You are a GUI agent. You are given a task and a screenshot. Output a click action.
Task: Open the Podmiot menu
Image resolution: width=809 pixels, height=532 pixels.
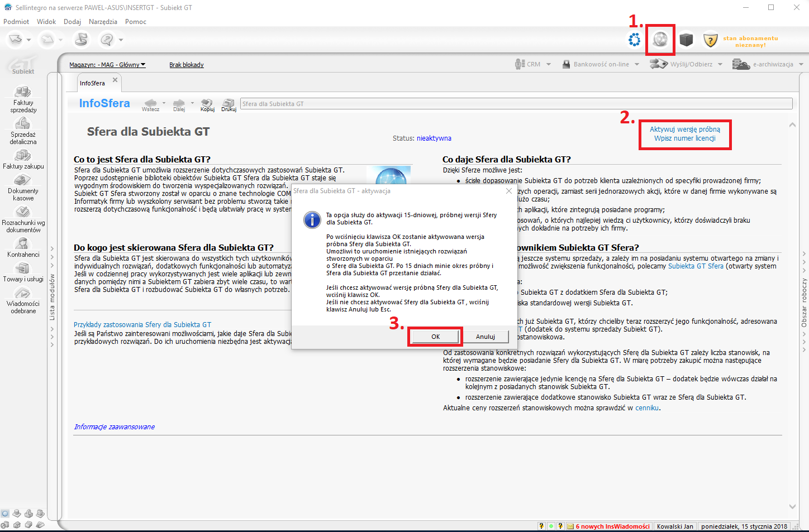click(x=16, y=22)
